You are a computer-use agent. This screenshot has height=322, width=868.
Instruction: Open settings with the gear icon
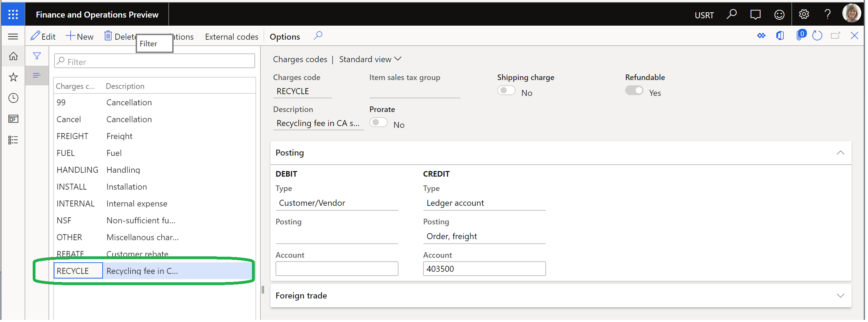[x=804, y=14]
